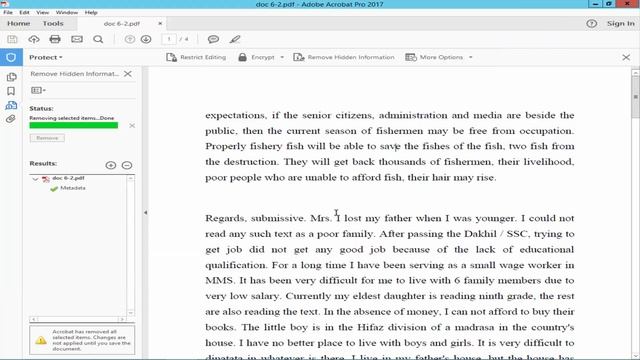
Task: Toggle the Metadata checkmark in results
Action: [x=54, y=189]
